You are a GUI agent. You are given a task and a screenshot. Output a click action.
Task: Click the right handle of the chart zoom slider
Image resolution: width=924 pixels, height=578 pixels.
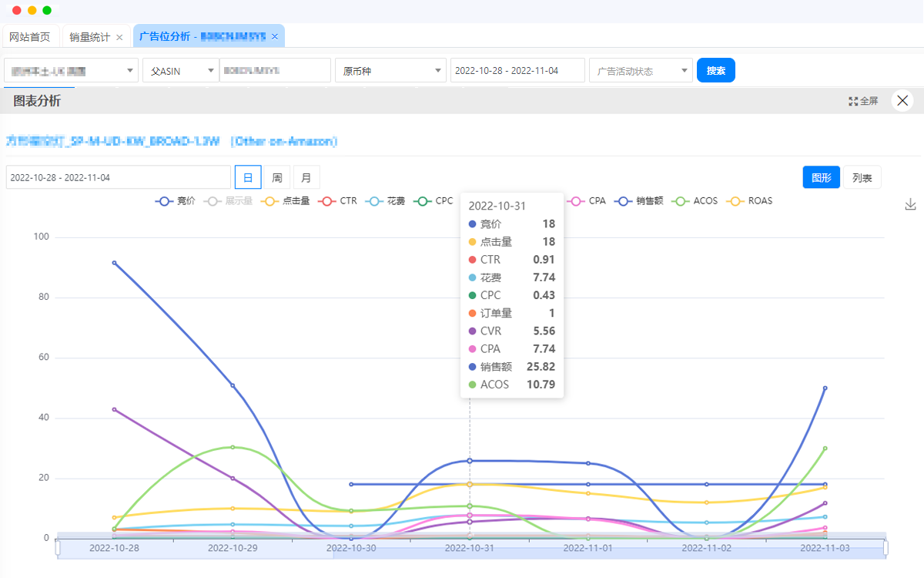(885, 548)
